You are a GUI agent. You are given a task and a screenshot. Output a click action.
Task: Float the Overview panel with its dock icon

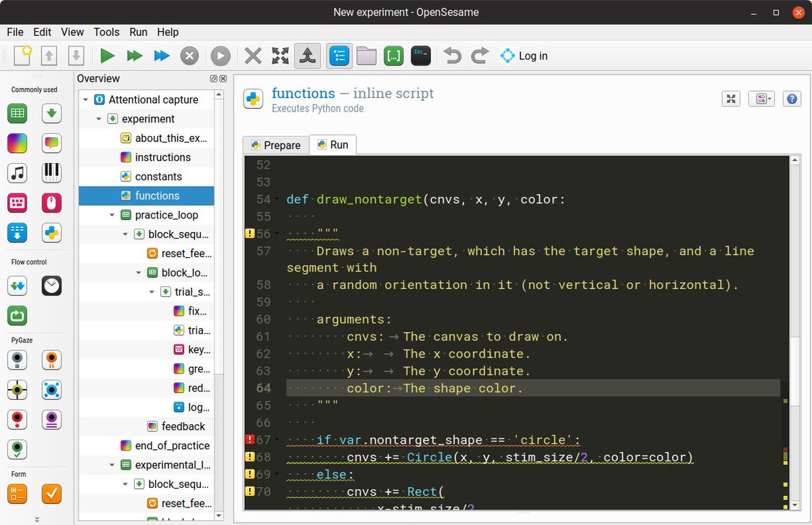pyautogui.click(x=214, y=79)
